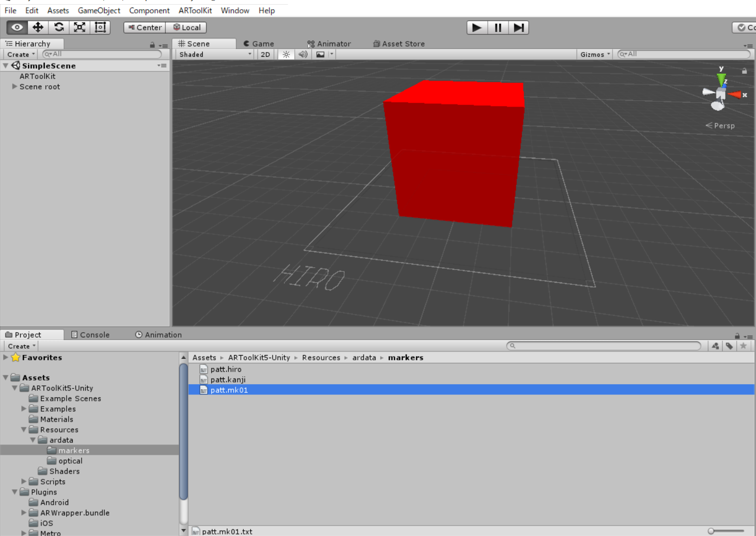This screenshot has width=756, height=536.
Task: Open the ARToolKit menu
Action: (x=195, y=10)
